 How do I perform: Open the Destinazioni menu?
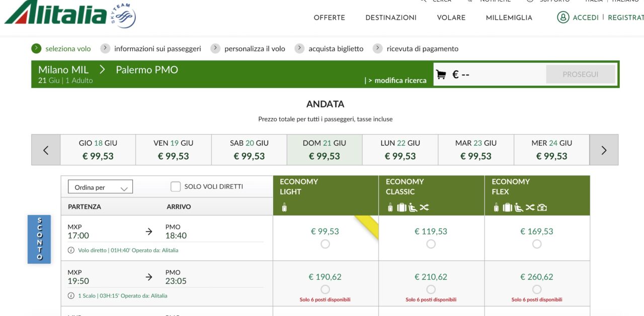391,18
